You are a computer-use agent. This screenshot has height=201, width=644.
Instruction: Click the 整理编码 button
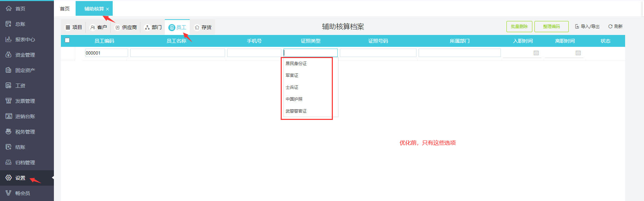[x=552, y=27]
